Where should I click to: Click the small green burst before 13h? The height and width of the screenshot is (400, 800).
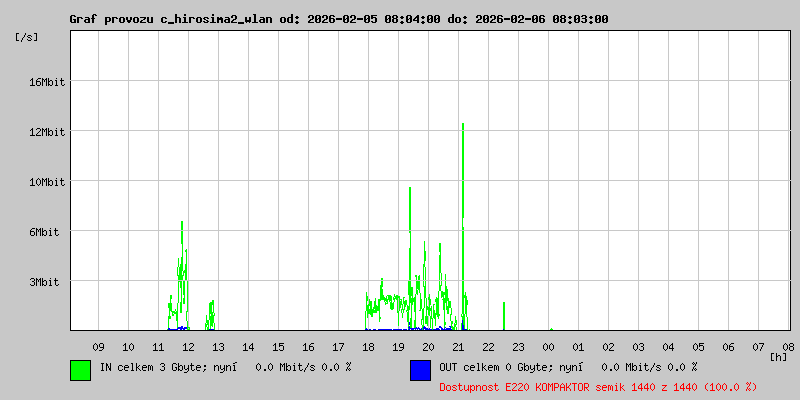tap(211, 315)
